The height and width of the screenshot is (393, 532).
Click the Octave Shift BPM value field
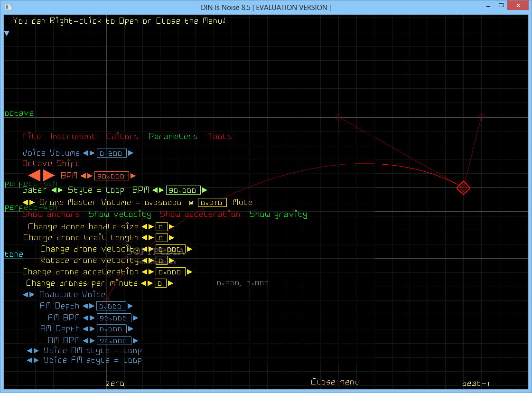[111, 176]
